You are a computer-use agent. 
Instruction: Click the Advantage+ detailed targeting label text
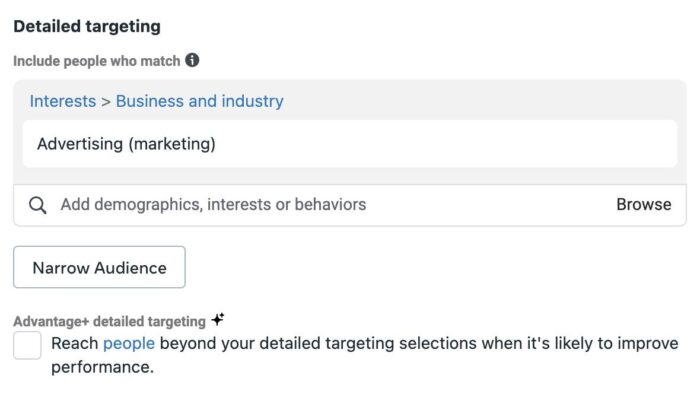pyautogui.click(x=109, y=321)
